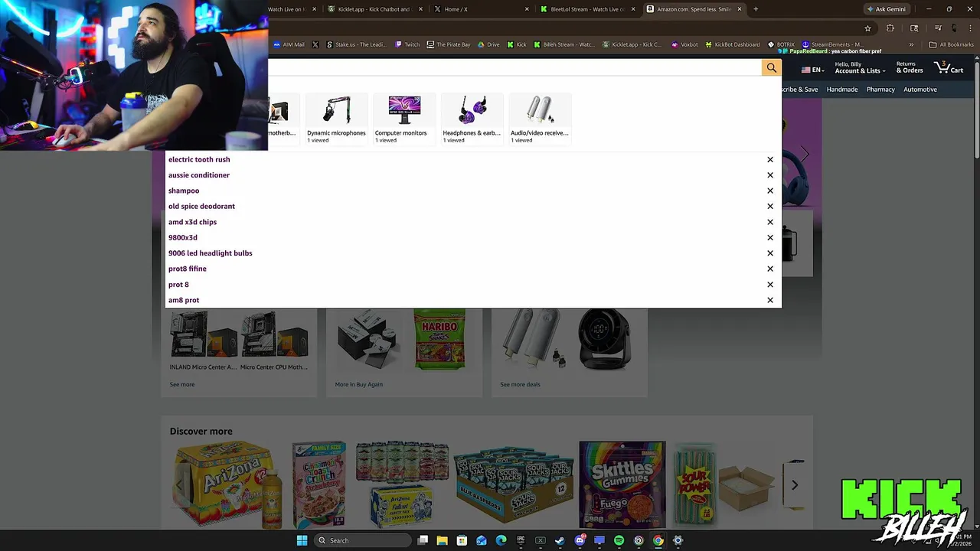980x551 pixels.
Task: Open the All Bookmarks folder
Action: (951, 44)
